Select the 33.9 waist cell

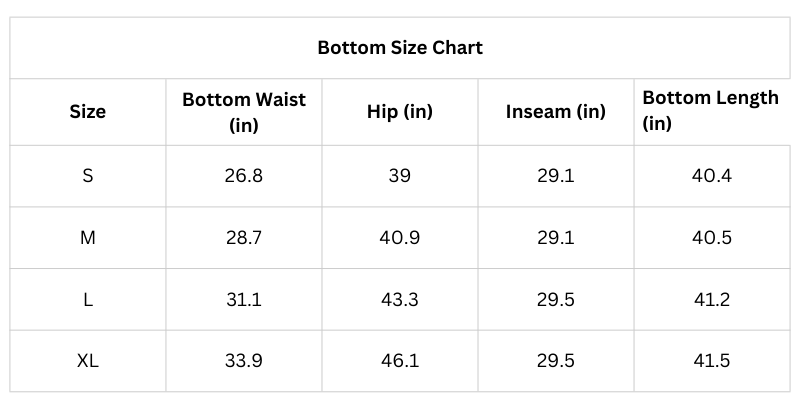click(x=244, y=360)
